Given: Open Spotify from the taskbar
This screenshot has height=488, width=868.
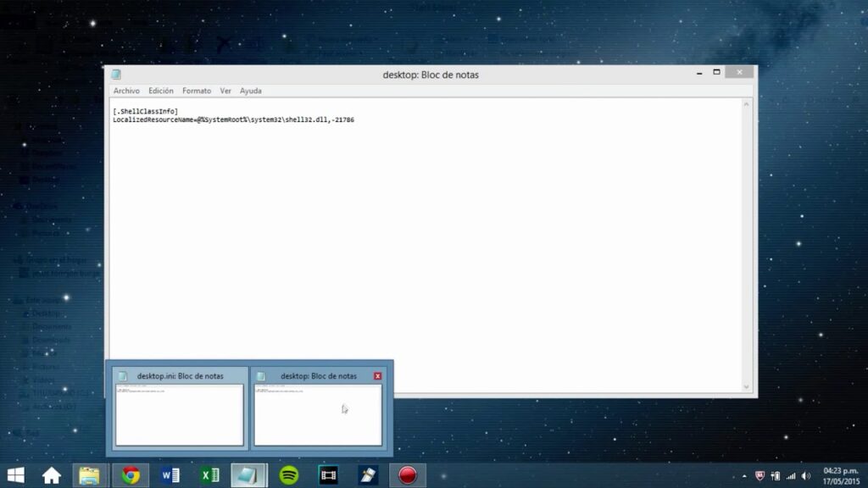Looking at the screenshot, I should tap(289, 475).
